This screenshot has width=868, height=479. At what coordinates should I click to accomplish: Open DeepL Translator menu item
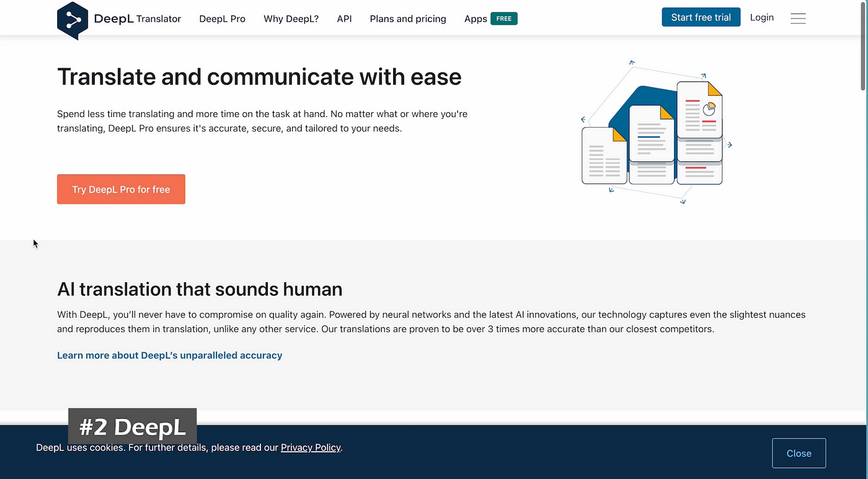pyautogui.click(x=138, y=19)
